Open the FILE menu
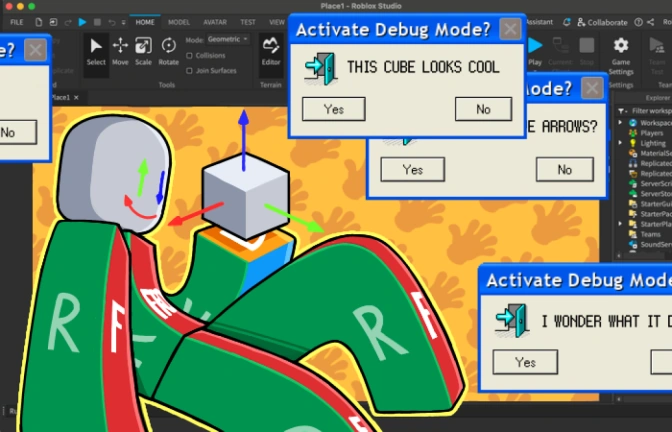This screenshot has height=432, width=672. pyautogui.click(x=17, y=22)
